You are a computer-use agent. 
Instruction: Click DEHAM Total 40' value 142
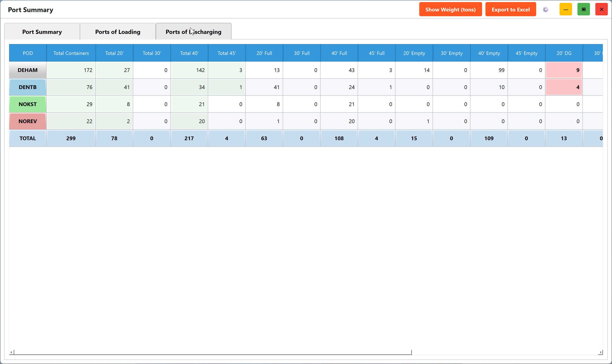[189, 70]
